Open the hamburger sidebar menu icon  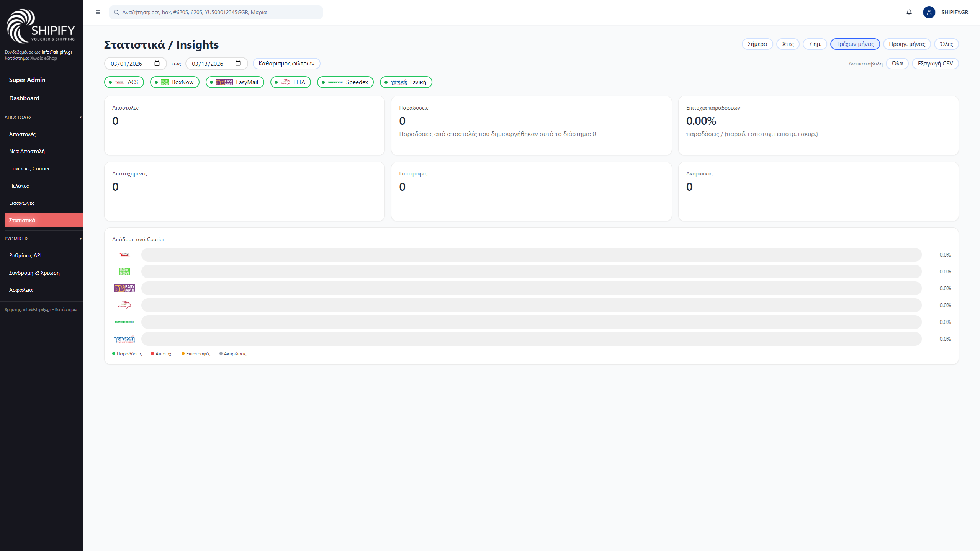98,12
